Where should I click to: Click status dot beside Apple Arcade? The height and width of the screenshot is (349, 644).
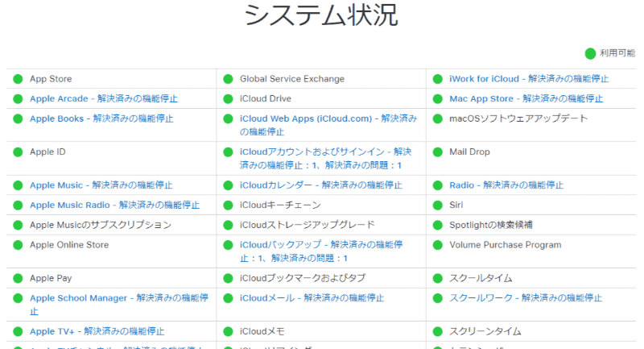point(18,99)
